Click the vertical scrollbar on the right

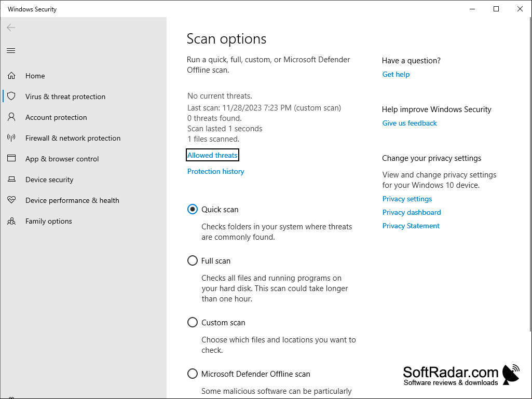(530, 175)
